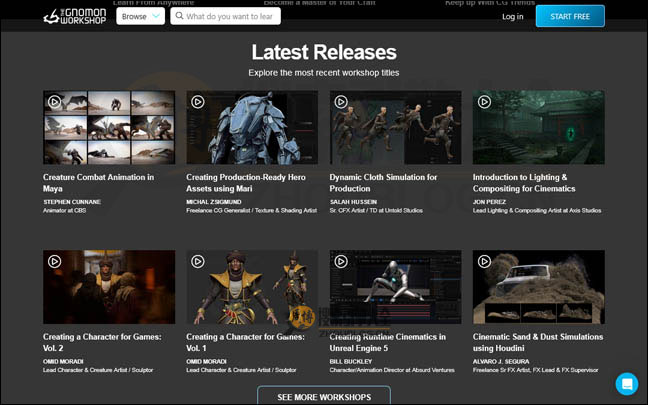The image size is (648, 405).
Task: Open the blue mech Hero Assets thumbnail
Action: pos(252,127)
